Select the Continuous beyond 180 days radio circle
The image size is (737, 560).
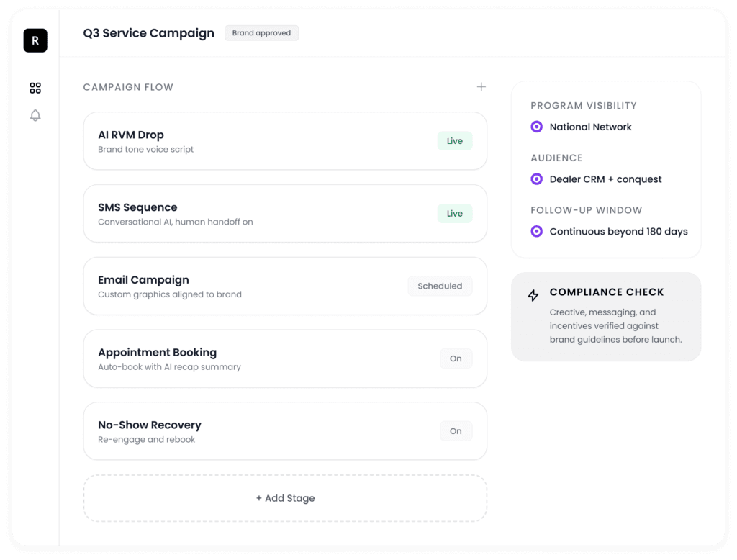(536, 231)
